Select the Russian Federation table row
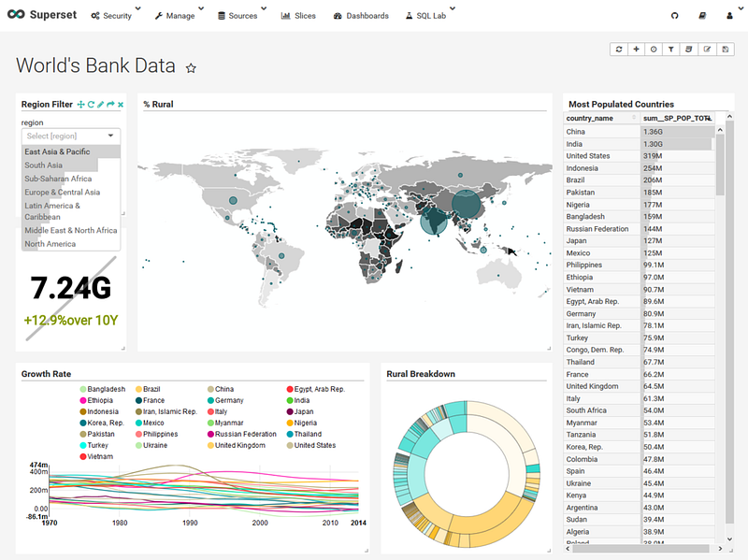 pos(640,229)
